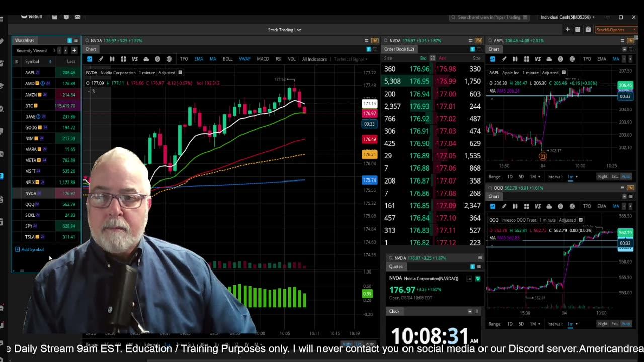Image resolution: width=644 pixels, height=362 pixels.
Task: Open the Order Book panel list menu icon
Action: pyautogui.click(x=478, y=49)
